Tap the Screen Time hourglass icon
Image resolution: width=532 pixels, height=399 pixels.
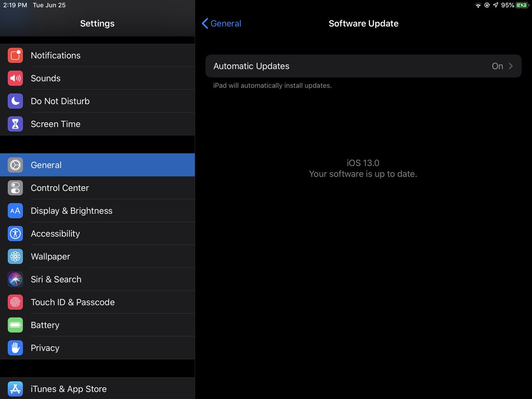(16, 124)
